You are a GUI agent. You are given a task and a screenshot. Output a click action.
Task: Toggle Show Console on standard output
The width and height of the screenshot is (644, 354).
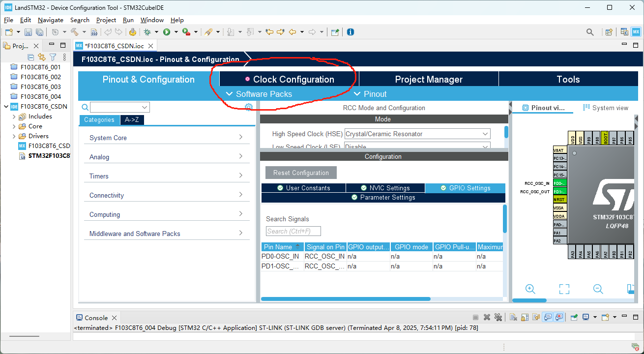(x=548, y=318)
